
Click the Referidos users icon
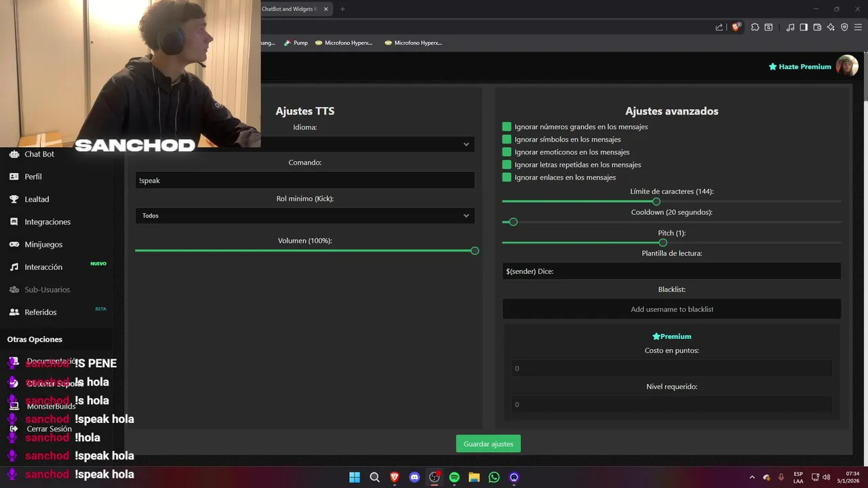[x=14, y=312]
